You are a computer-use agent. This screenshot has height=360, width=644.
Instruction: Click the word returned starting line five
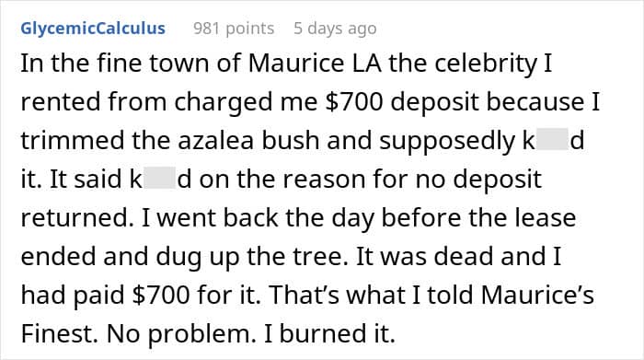(77, 218)
